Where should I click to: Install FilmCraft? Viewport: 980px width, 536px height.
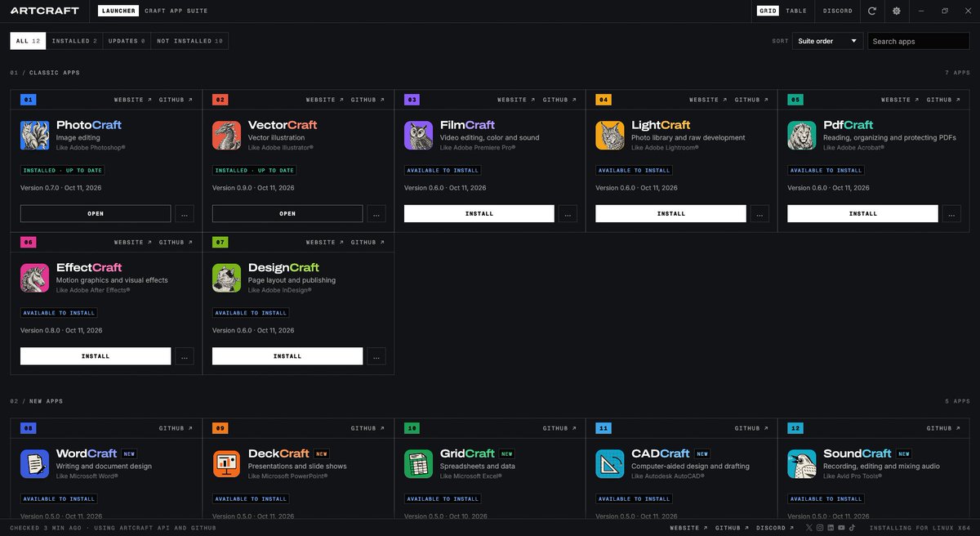click(x=479, y=213)
